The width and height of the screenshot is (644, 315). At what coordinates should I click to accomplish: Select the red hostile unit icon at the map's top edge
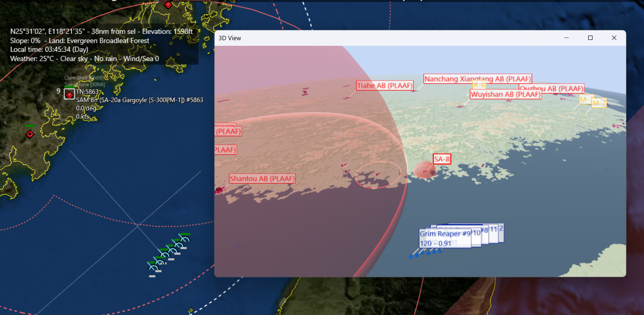point(168,4)
